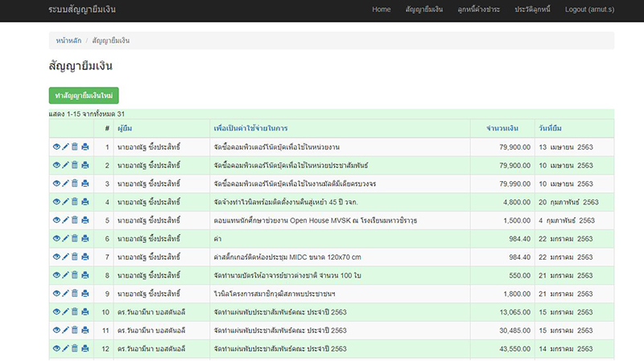
Task: Click the ระบบสัญญายืมเงิน brand title
Action: click(x=82, y=10)
